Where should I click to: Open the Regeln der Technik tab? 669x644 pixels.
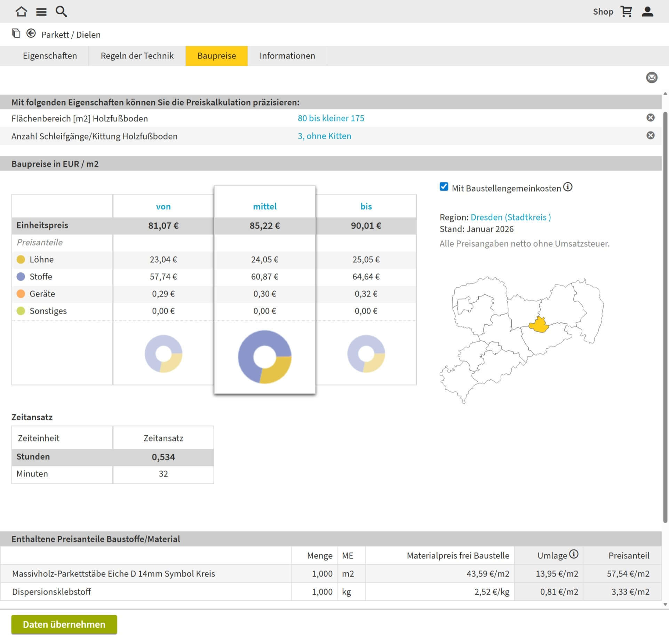pos(137,56)
